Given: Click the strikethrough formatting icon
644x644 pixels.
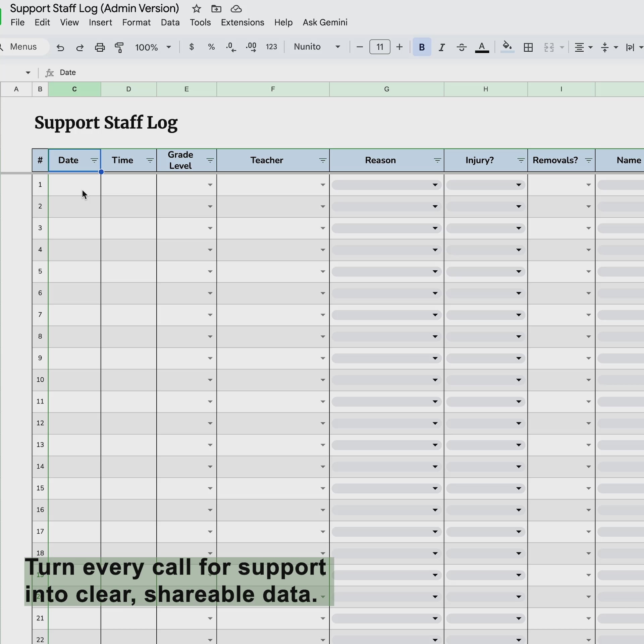Looking at the screenshot, I should coord(462,47).
